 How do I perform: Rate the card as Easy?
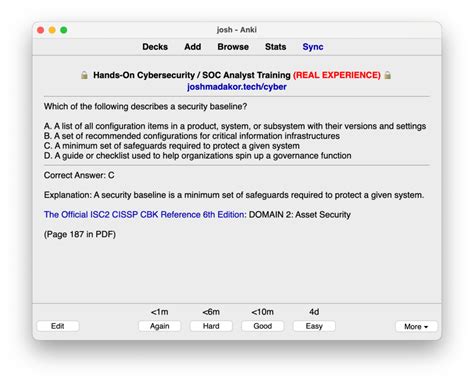314,326
